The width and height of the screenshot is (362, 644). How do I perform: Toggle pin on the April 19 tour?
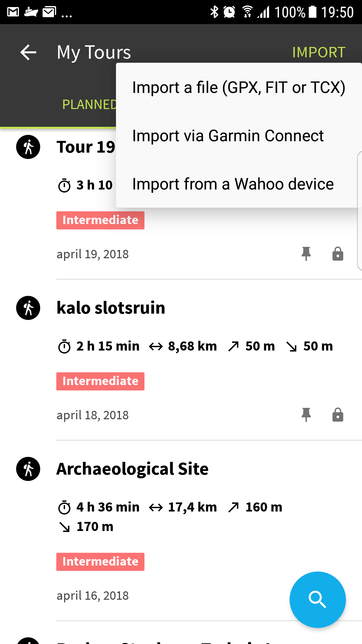(306, 254)
